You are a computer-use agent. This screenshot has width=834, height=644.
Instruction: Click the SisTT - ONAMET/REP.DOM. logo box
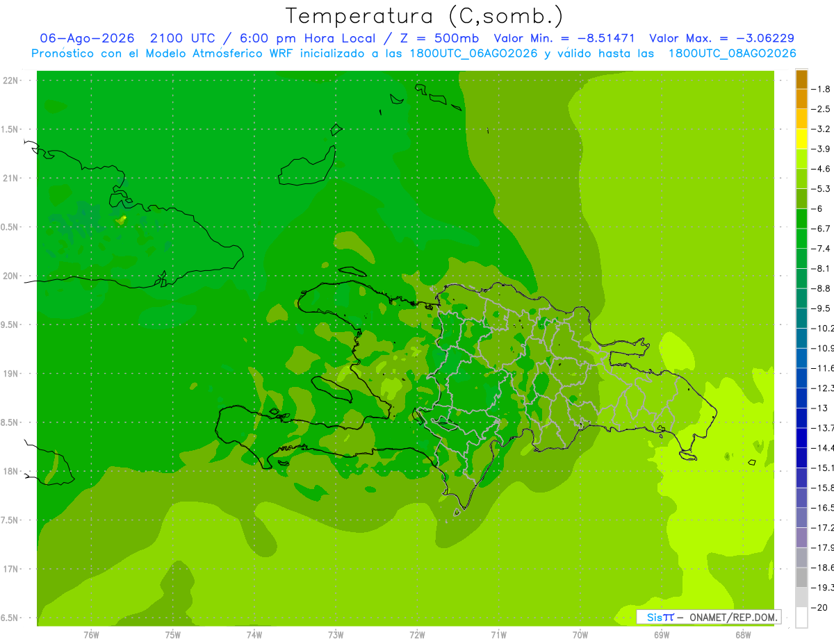708,617
